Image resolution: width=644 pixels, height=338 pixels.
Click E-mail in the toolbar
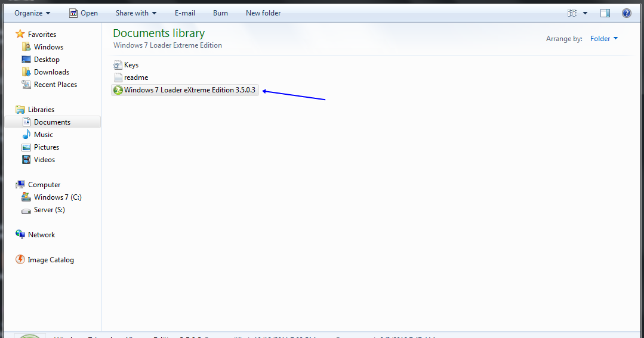coord(185,13)
